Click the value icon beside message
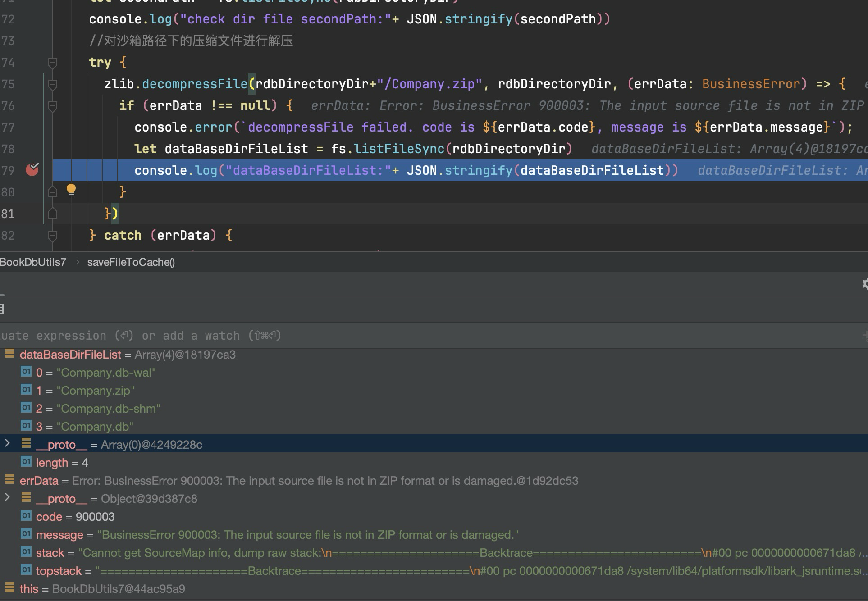This screenshot has width=868, height=601. click(26, 534)
